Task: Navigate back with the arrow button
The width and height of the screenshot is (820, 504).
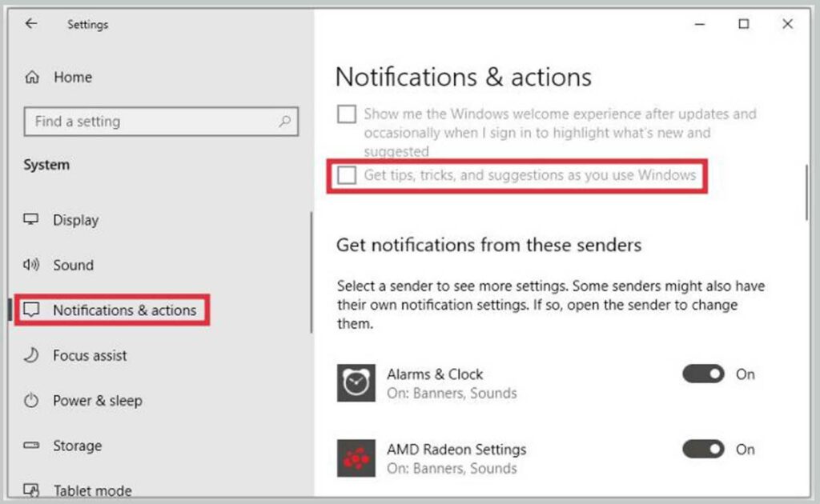Action: pyautogui.click(x=31, y=24)
